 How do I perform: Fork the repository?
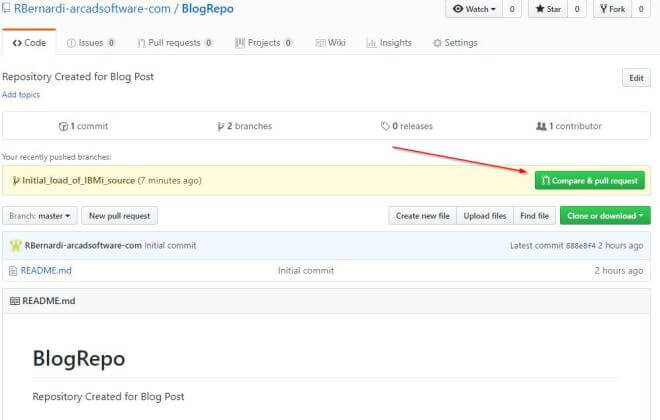[x=612, y=9]
